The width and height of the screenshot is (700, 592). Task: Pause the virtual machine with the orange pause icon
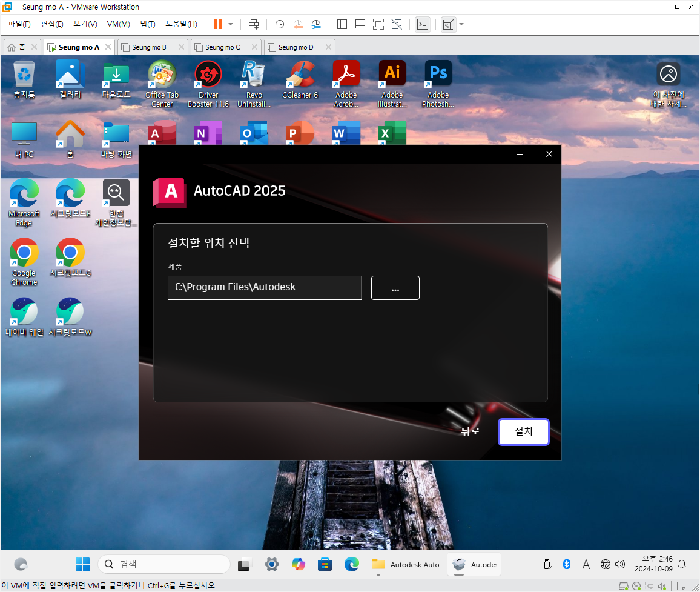coord(218,24)
